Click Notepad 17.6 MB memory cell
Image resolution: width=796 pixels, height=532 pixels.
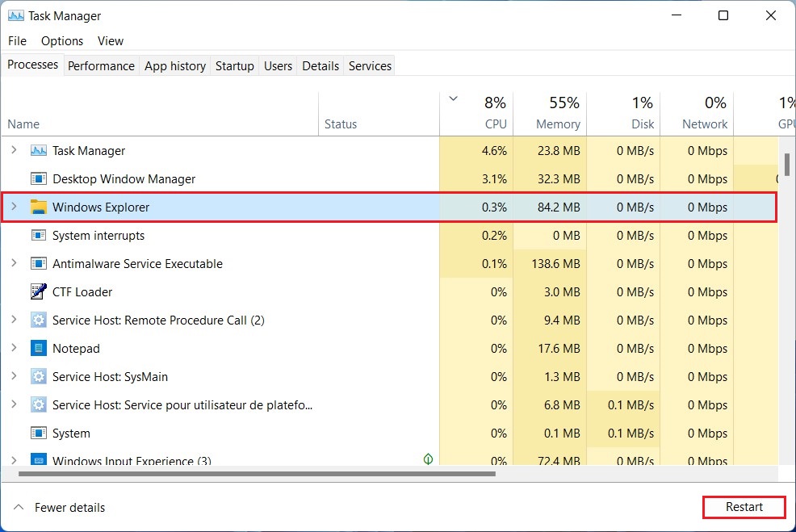click(550, 348)
